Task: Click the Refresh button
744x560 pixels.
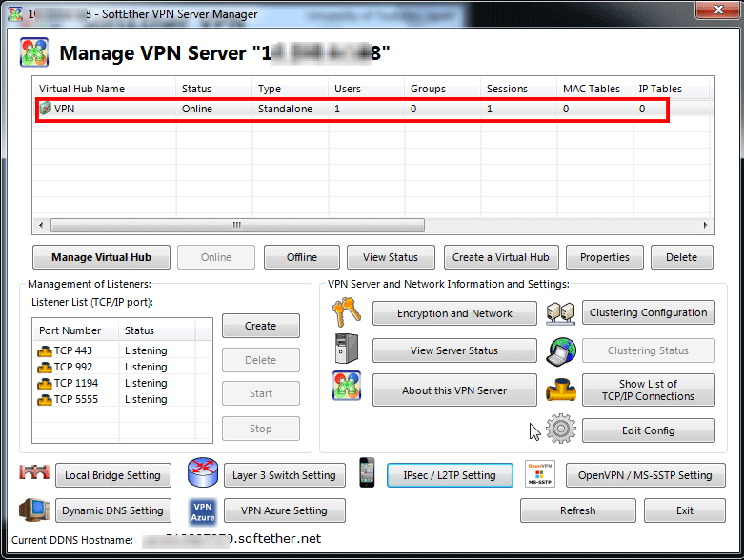Action: click(577, 510)
